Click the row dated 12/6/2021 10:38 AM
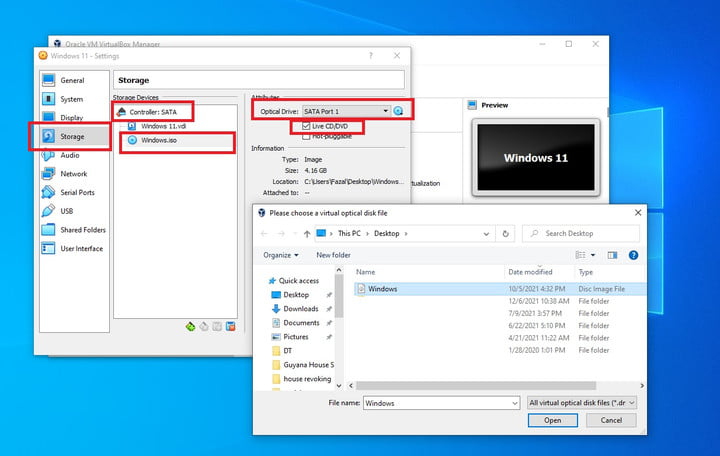Image resolution: width=720 pixels, height=456 pixels. [x=500, y=301]
